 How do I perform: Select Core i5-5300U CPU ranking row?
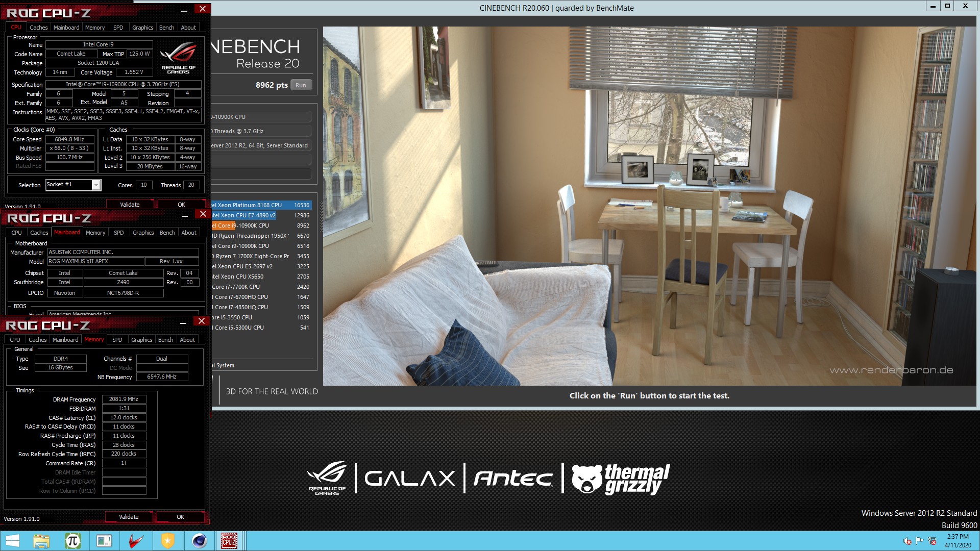point(261,328)
